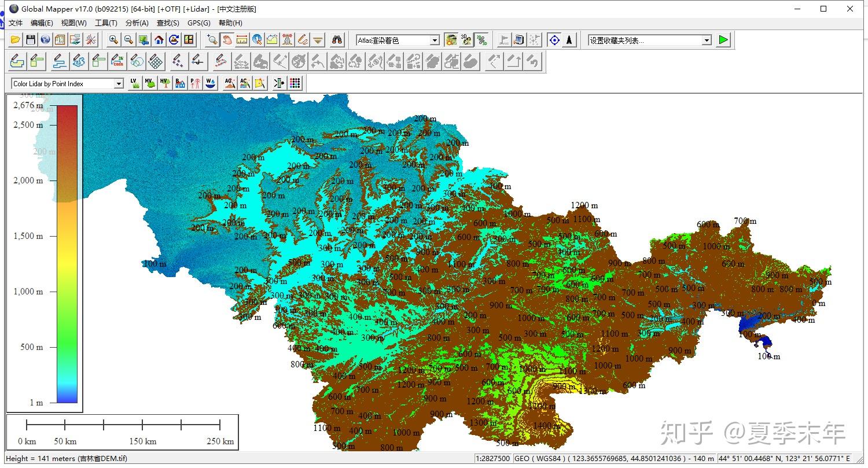Restore last view refresh icon
868x468 pixels.
(x=174, y=40)
